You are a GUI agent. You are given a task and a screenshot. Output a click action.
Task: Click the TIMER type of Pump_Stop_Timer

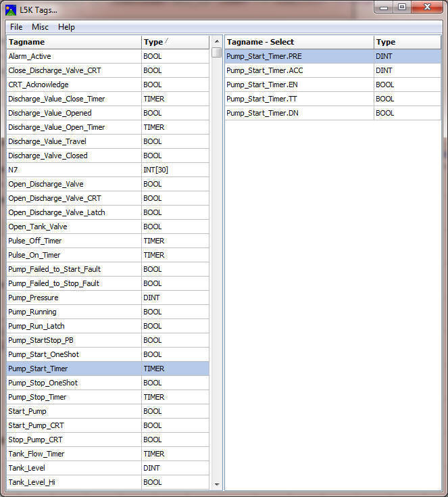coord(175,397)
